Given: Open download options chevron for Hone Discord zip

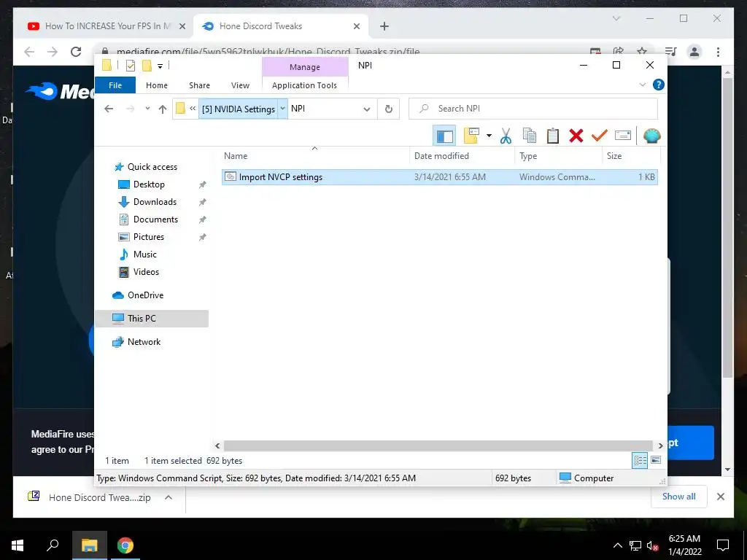Looking at the screenshot, I should point(169,497).
